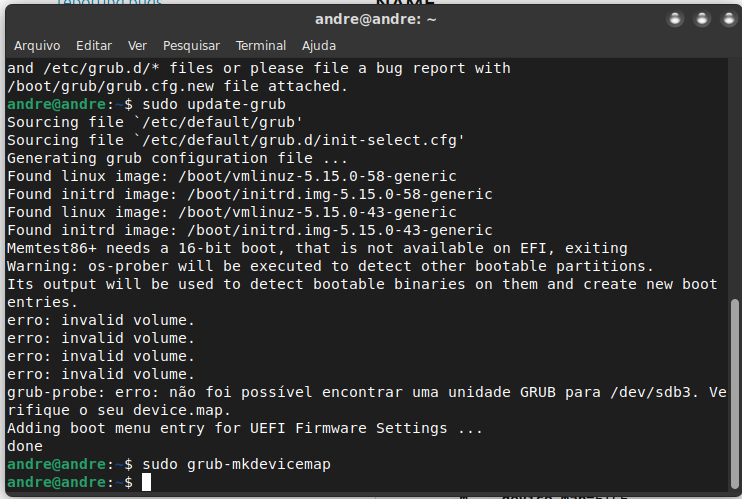The height and width of the screenshot is (499, 742).
Task: Maximize the terminal window
Action: (x=702, y=19)
